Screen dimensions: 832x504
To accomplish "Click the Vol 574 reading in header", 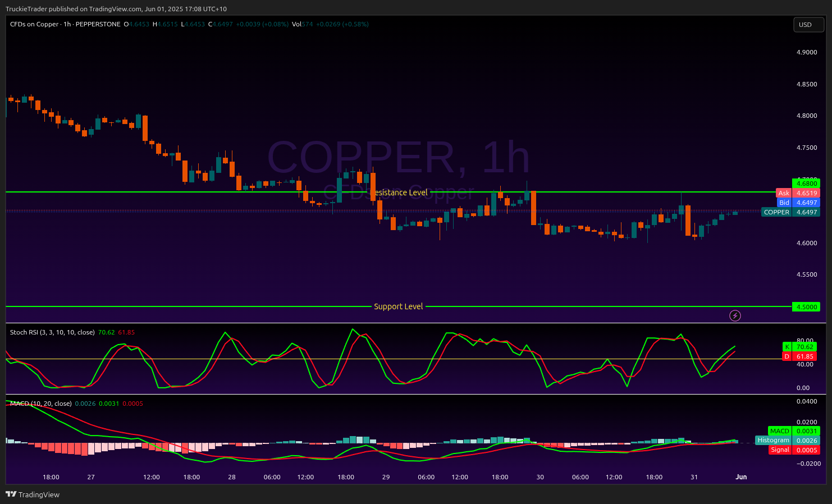I will pos(303,24).
